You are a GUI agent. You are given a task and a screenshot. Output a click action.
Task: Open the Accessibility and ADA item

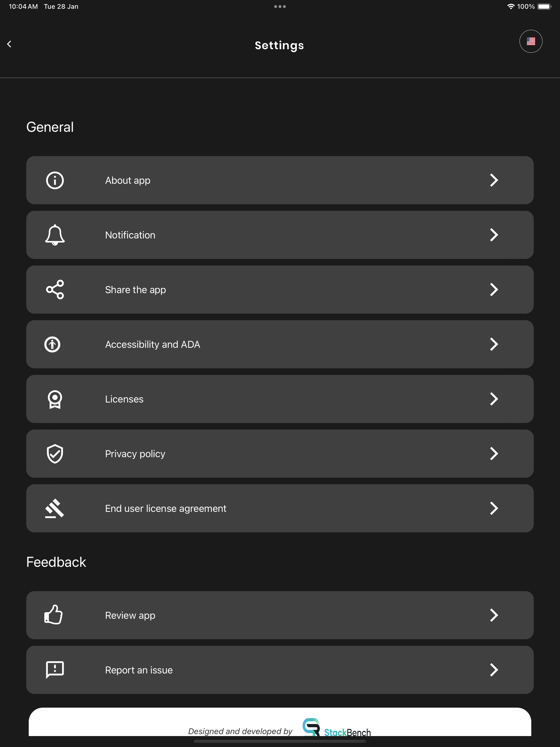pyautogui.click(x=280, y=344)
